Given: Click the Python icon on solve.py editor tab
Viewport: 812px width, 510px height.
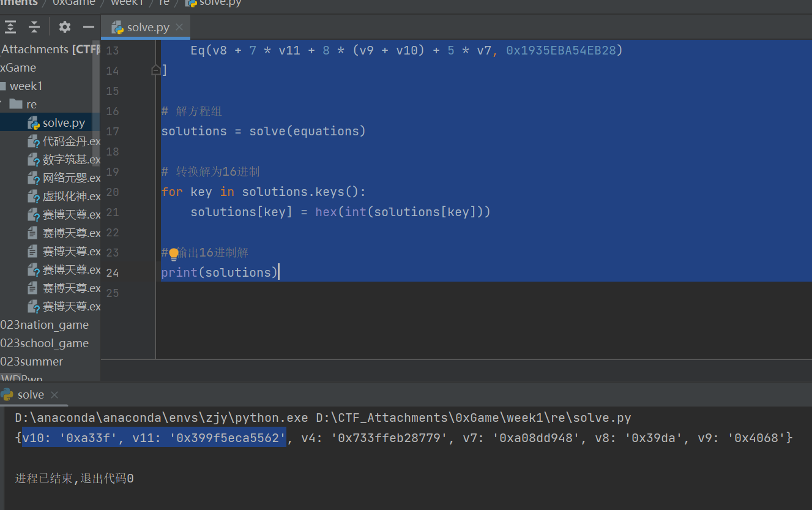Looking at the screenshot, I should 117,28.
